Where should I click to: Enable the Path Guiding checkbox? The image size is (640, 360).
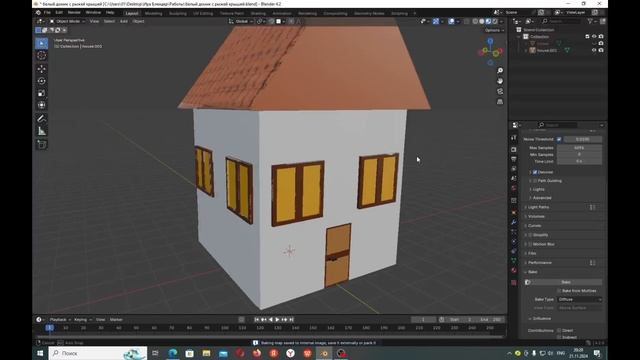pyautogui.click(x=535, y=180)
